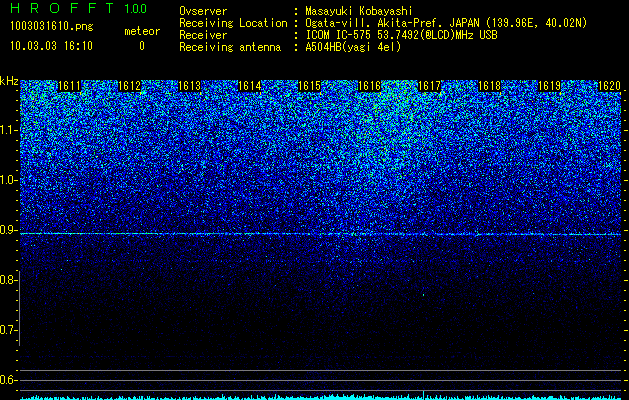
Task: Select the date stamp 10.03.03 16:10
Action: tap(51, 46)
